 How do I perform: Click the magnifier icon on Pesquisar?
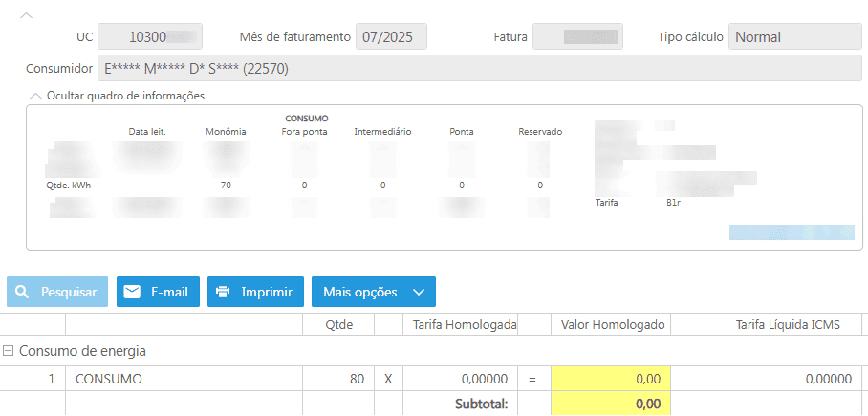click(x=22, y=293)
